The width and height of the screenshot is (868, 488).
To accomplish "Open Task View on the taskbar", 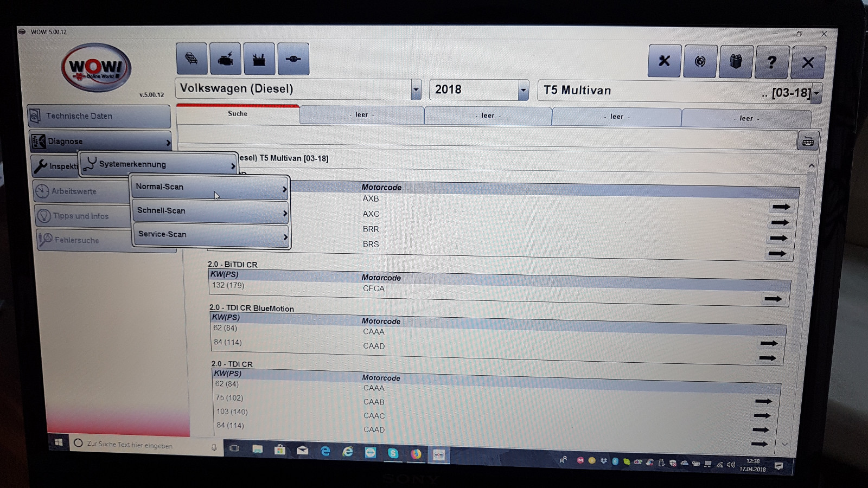I will [x=234, y=448].
